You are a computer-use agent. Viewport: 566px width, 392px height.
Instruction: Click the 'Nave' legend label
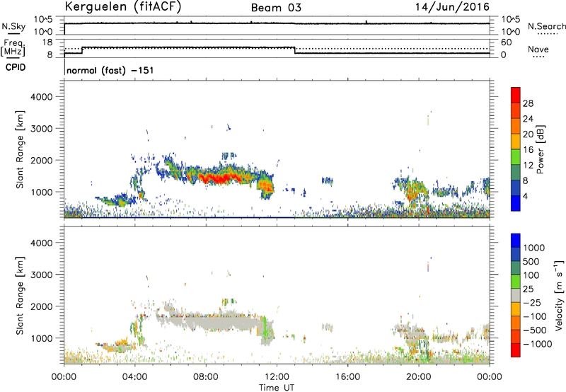[x=538, y=50]
